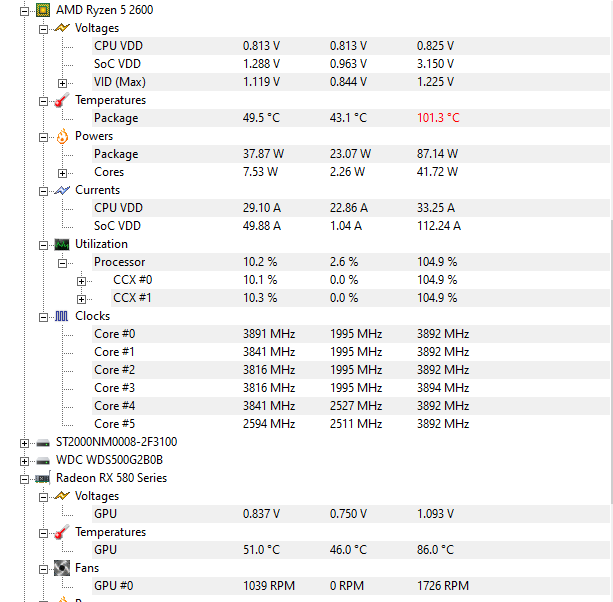
Task: Expand the WDC WDS500G2B0B drive node
Action: click(24, 461)
